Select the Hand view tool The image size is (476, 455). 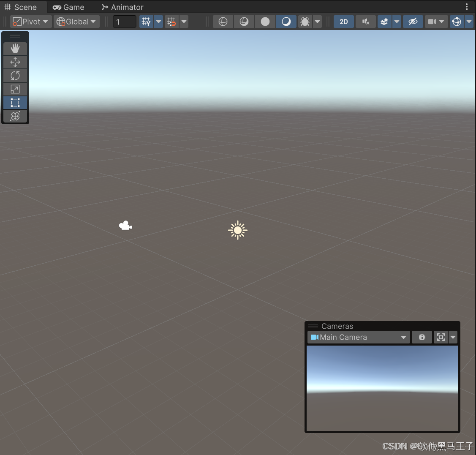point(15,49)
